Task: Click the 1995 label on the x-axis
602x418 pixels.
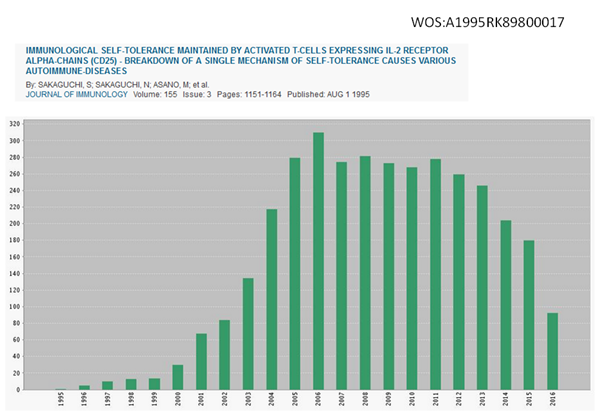Action: coord(61,400)
